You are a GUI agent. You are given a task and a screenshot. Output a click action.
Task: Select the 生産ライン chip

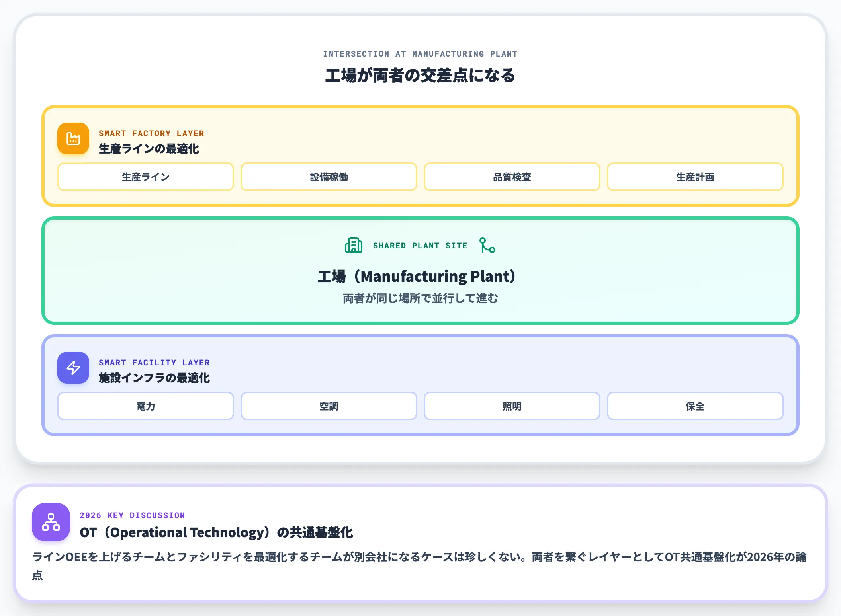click(x=146, y=177)
